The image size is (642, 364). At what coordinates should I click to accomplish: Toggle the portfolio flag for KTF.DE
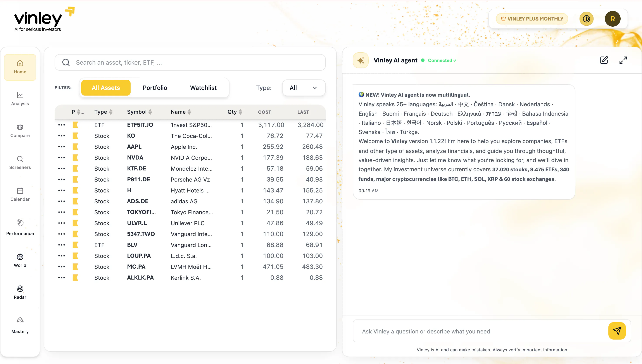(x=75, y=168)
